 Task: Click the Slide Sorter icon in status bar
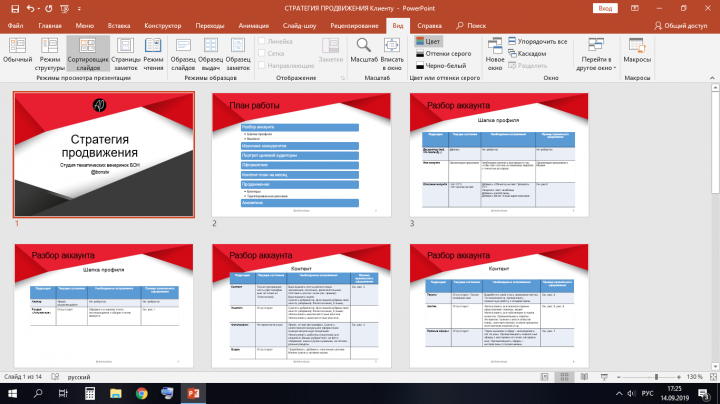[x=564, y=377]
